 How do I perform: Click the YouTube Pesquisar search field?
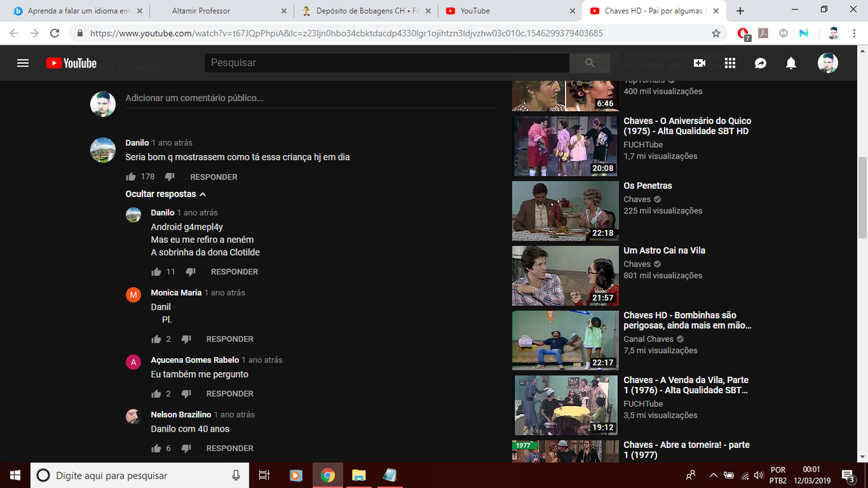click(387, 63)
